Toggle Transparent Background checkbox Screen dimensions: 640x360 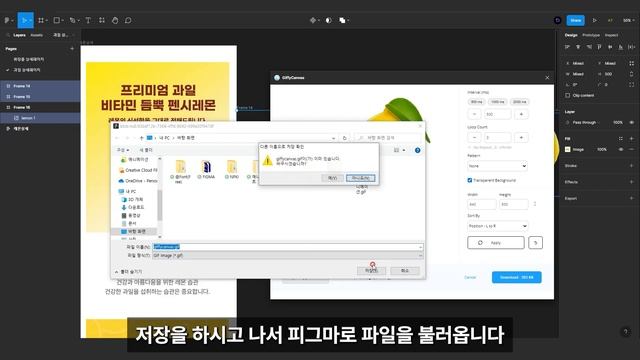tap(470, 180)
